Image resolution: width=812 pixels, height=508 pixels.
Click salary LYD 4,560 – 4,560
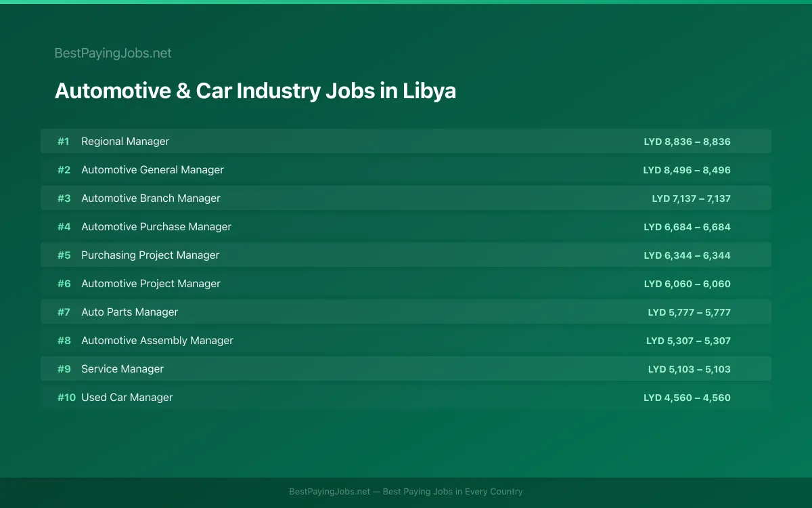click(687, 398)
